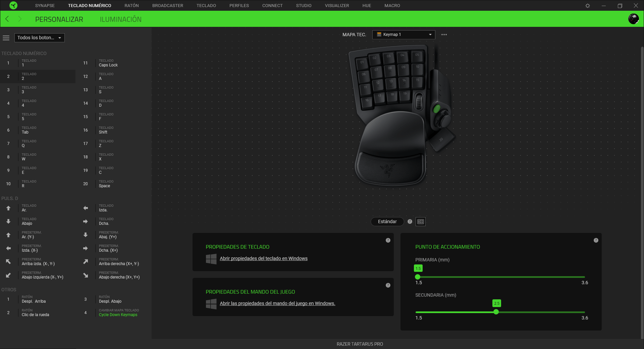
Task: Select Despl. Arriba mouse binding
Action: pyautogui.click(x=38, y=299)
